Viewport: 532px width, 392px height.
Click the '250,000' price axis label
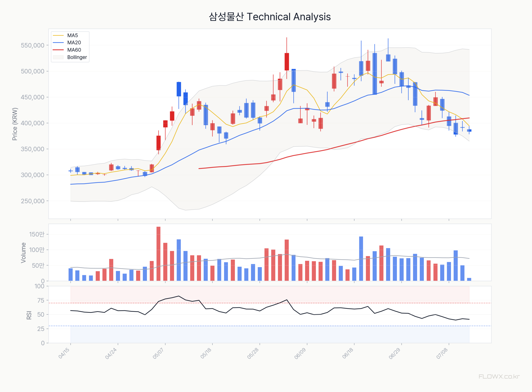click(x=33, y=201)
